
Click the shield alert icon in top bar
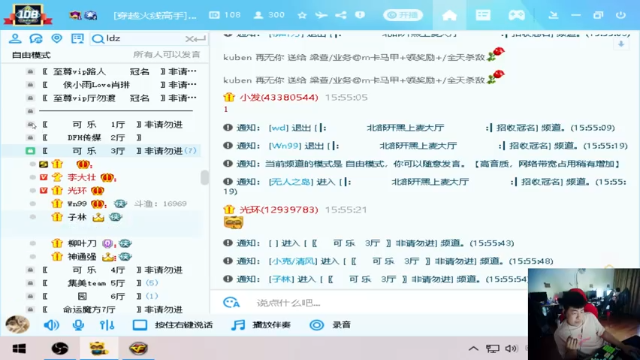360,15
